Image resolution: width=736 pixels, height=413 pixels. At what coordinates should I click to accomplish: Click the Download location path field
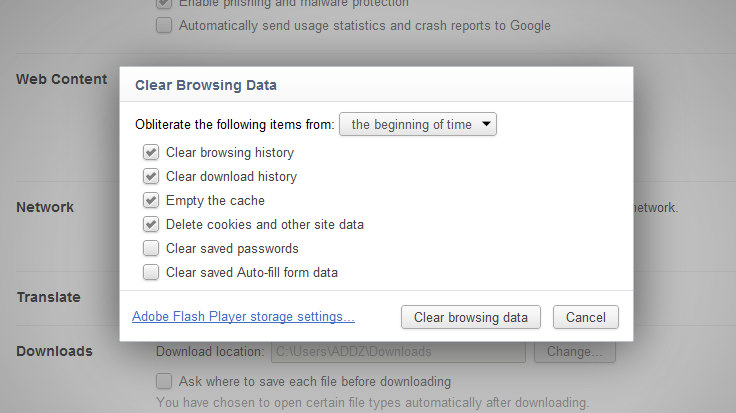point(395,352)
